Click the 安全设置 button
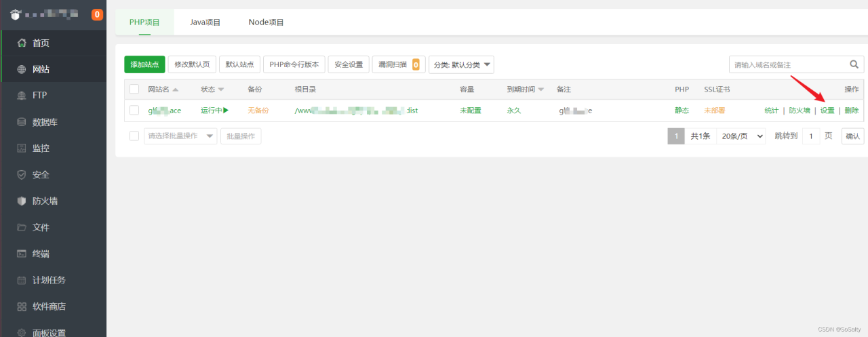868x337 pixels. [349, 64]
